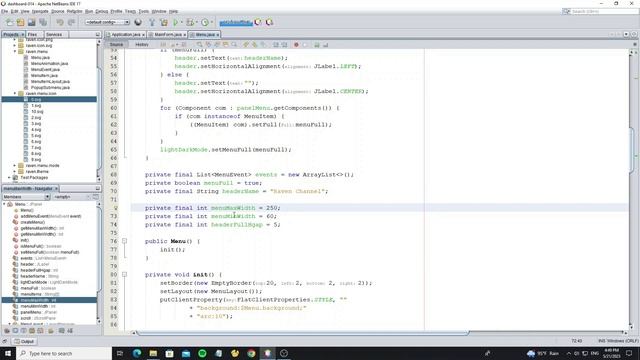640x360 pixels.
Task: Open the Refactor menu
Action: click(x=75, y=11)
